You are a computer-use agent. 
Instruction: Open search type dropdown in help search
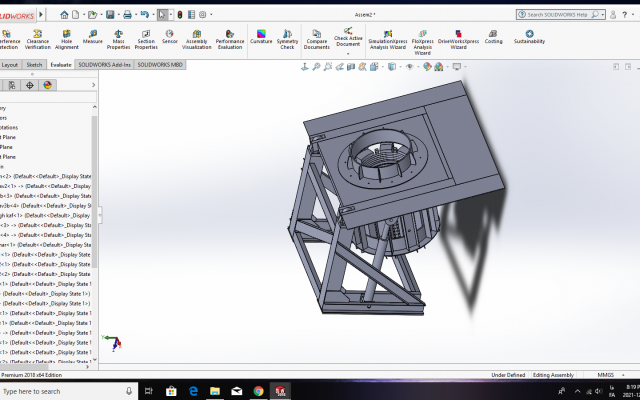pos(603,15)
